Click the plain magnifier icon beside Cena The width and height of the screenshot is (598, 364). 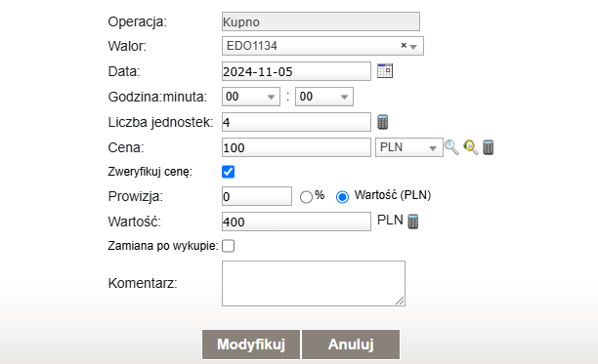(x=451, y=147)
